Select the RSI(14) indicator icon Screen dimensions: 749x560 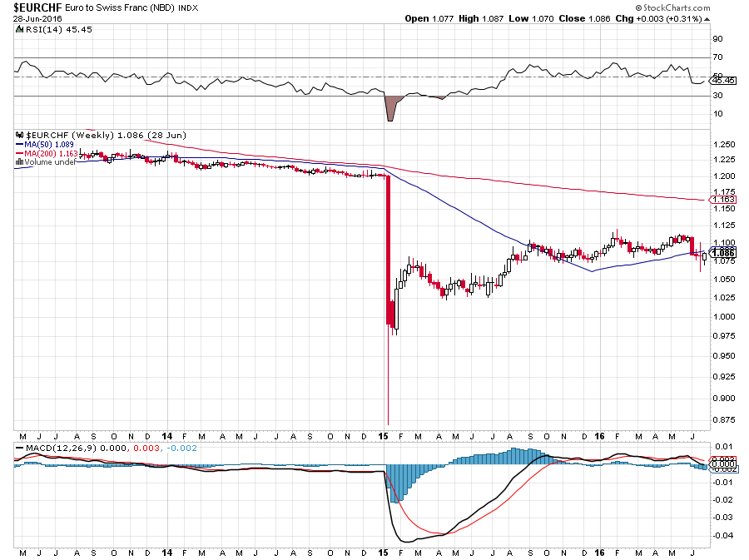(x=17, y=28)
